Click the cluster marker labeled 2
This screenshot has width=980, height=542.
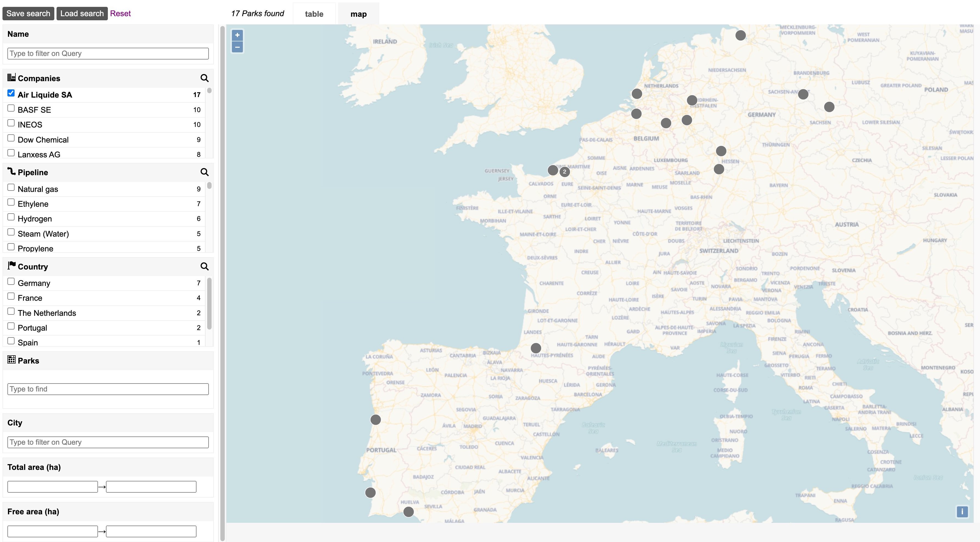(564, 172)
